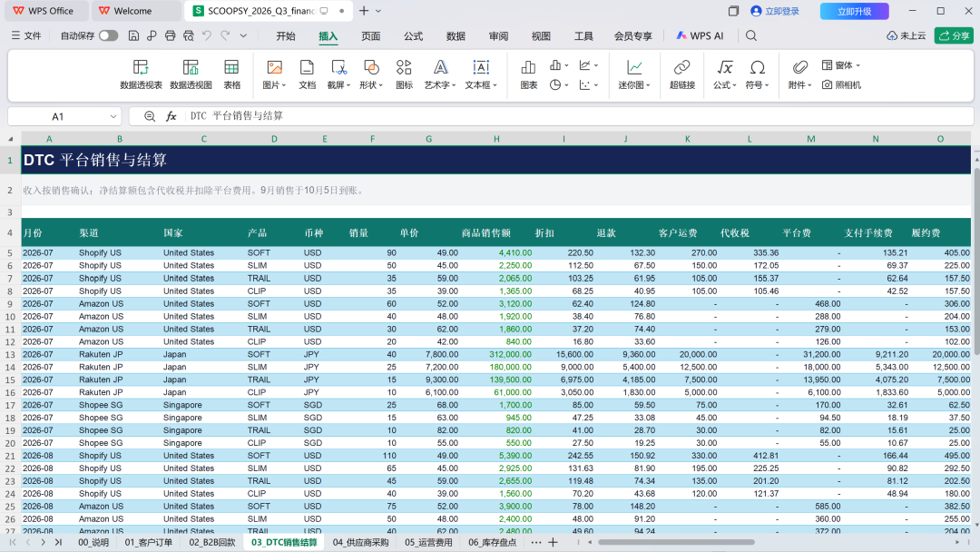Image resolution: width=980 pixels, height=552 pixels.
Task: Switch to the 公式 ribbon tab
Action: coord(413,36)
